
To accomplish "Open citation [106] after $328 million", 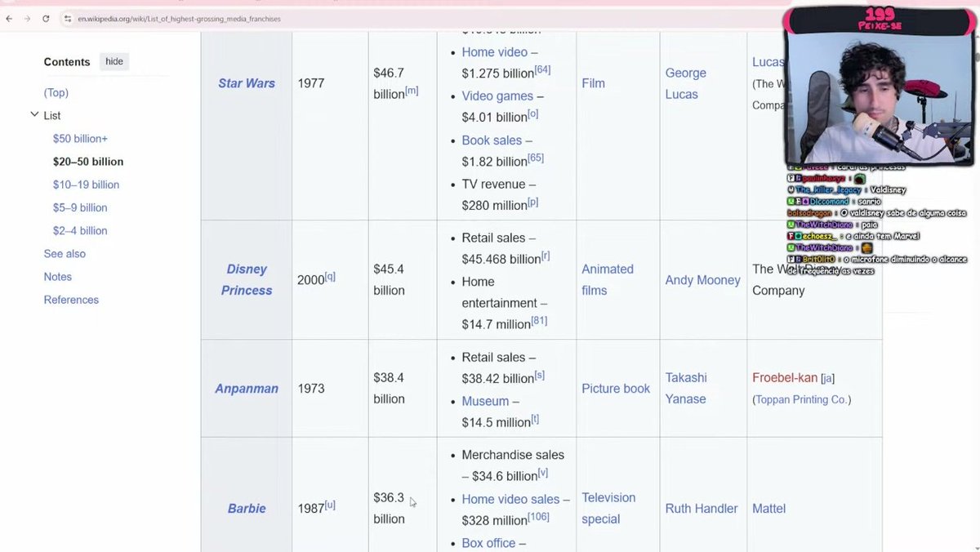I will (539, 517).
